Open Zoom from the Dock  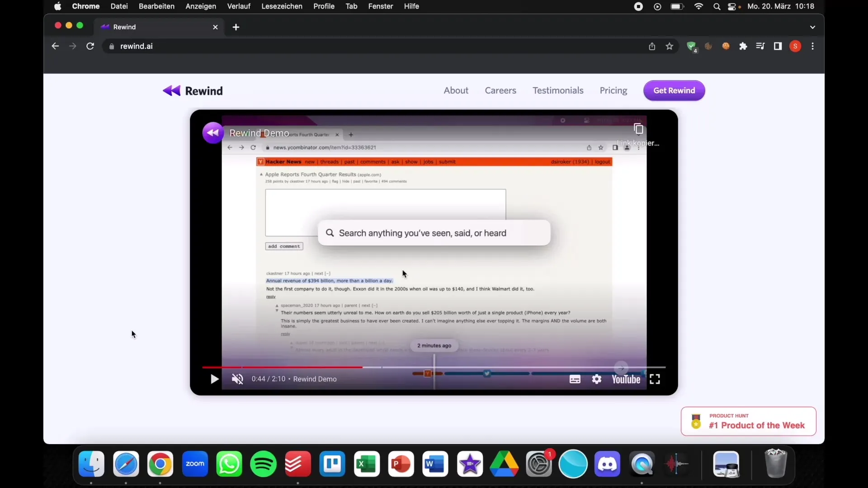coord(195,464)
